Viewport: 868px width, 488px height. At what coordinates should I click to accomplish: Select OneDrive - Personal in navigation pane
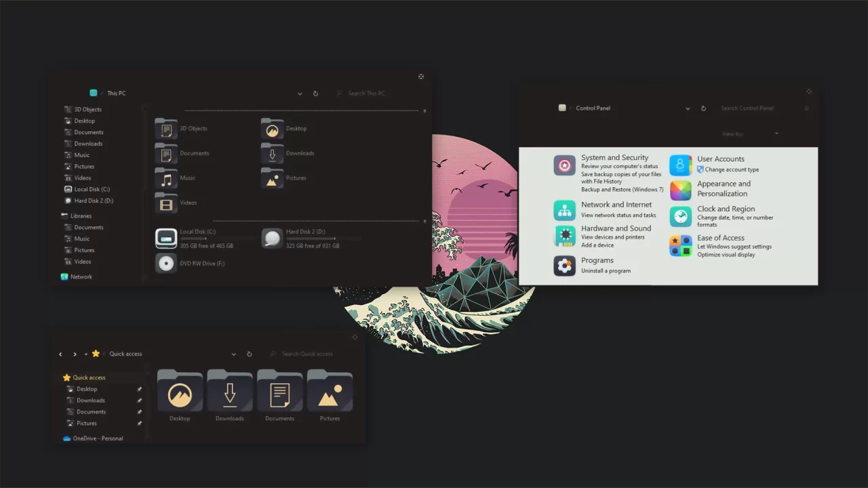pos(98,439)
